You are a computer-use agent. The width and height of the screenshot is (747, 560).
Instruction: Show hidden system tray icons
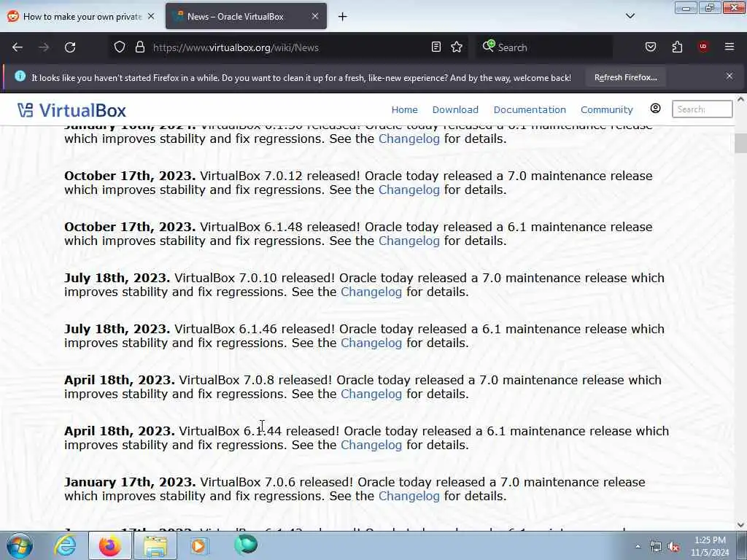pos(638,546)
